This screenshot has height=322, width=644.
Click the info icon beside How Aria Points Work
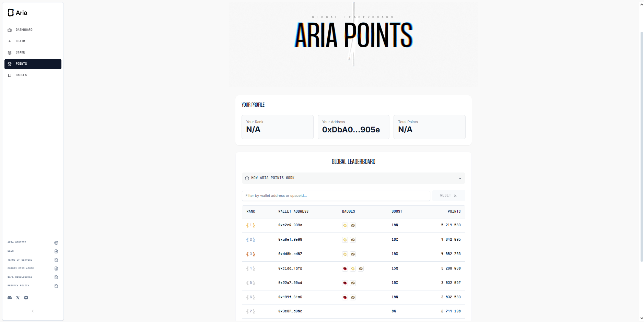click(247, 178)
